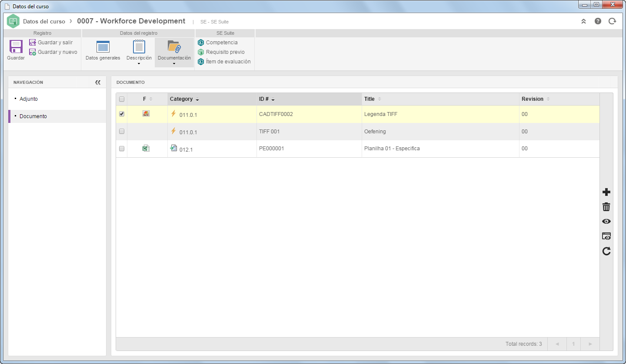Image resolution: width=626 pixels, height=364 pixels.
Task: Expand the Descripción dropdown arrow
Action: coord(139,64)
